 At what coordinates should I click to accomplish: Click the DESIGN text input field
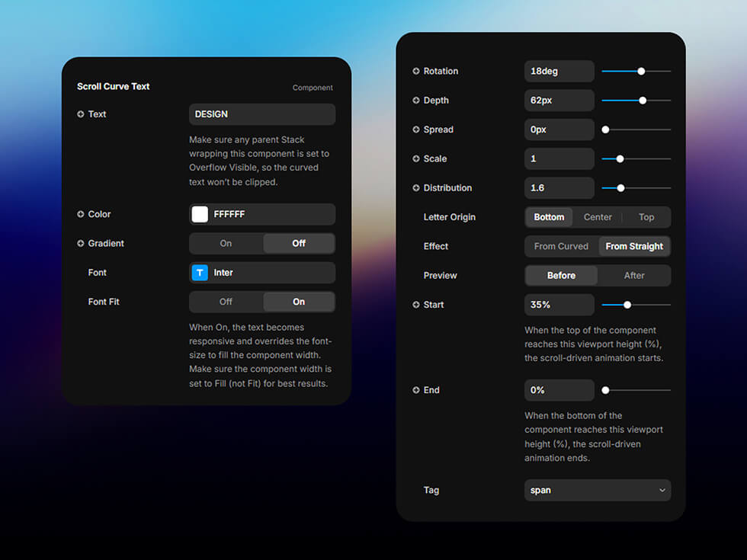pyautogui.click(x=261, y=114)
